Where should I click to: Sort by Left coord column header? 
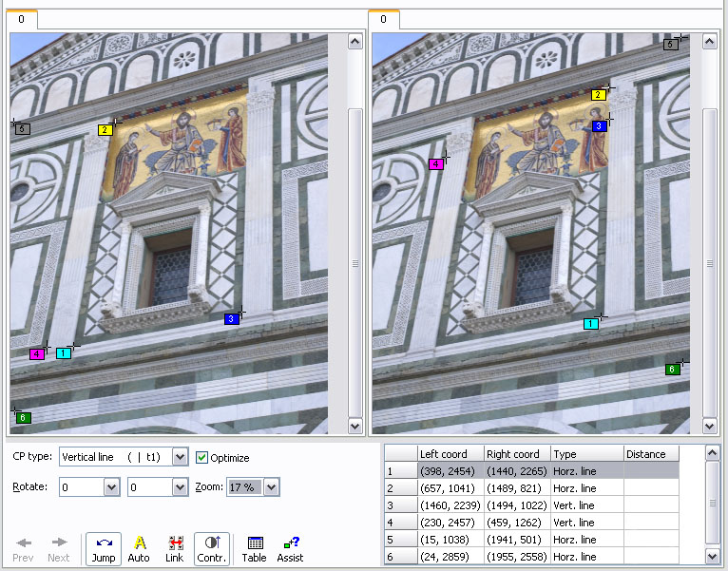(x=450, y=454)
